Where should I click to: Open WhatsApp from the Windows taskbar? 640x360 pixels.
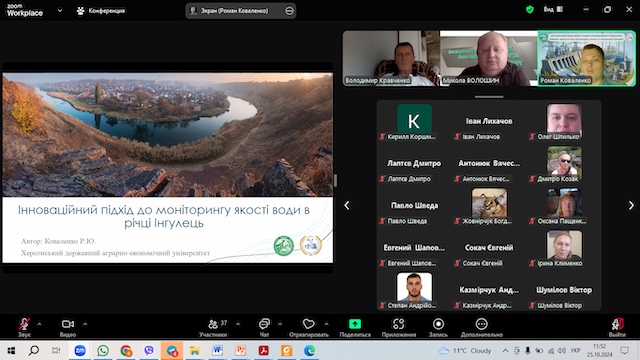pos(103,351)
